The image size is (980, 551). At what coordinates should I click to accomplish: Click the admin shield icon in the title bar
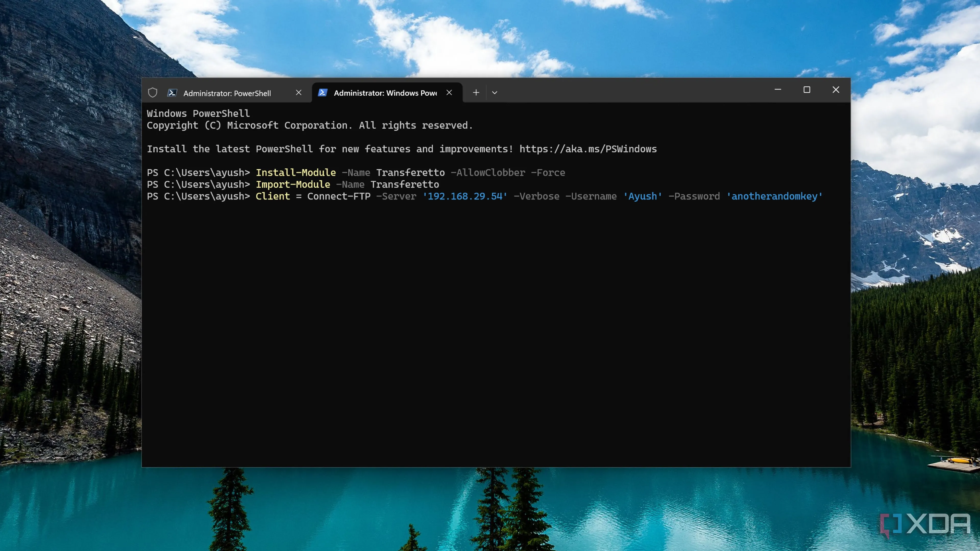click(x=153, y=93)
